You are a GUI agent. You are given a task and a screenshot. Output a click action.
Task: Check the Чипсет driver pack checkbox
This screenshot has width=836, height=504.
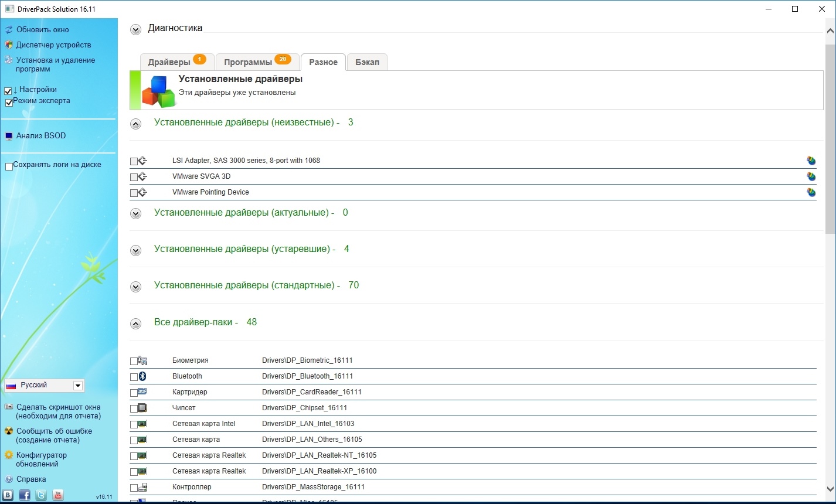[x=134, y=408]
